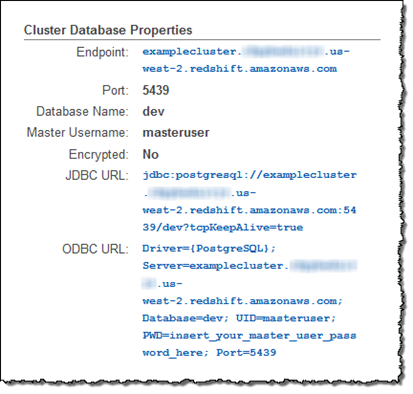
Task: Select the masteruser username value
Action: click(x=176, y=133)
